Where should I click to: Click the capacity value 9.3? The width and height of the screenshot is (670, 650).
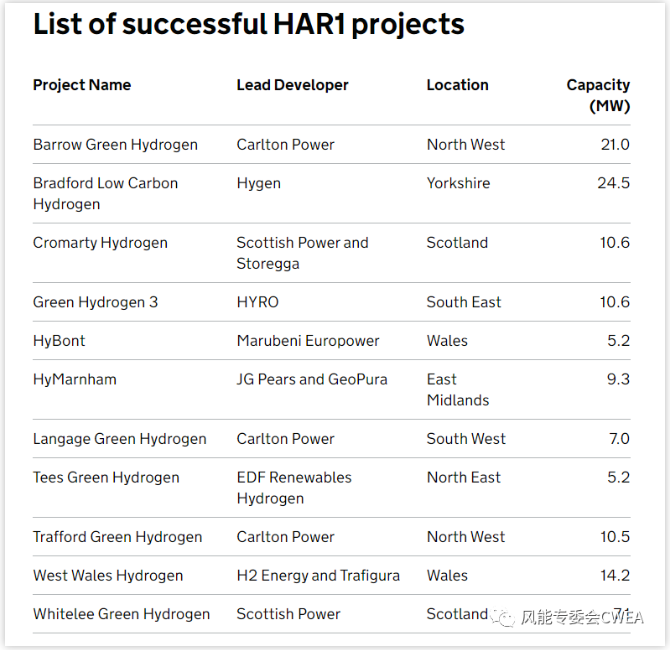pyautogui.click(x=619, y=379)
